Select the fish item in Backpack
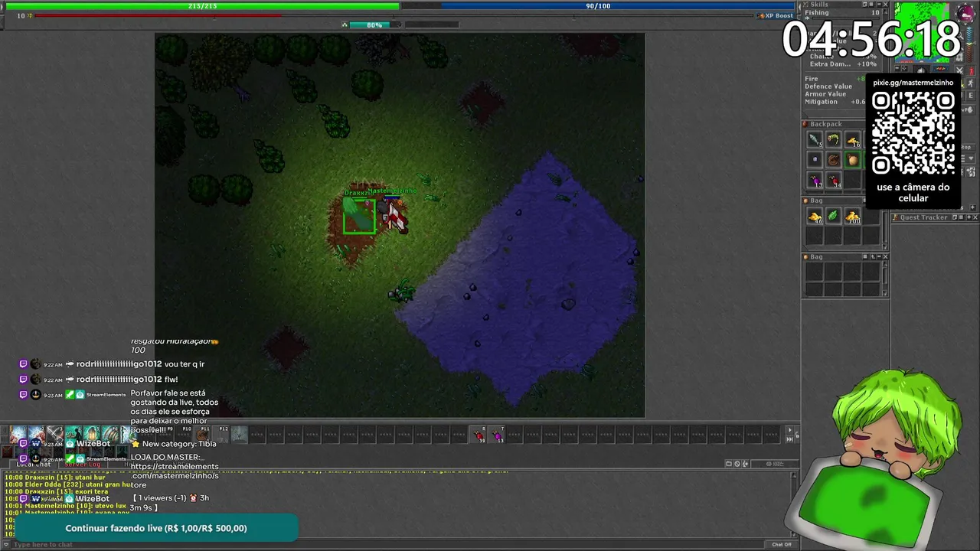Image resolution: width=980 pixels, height=551 pixels. coord(815,139)
